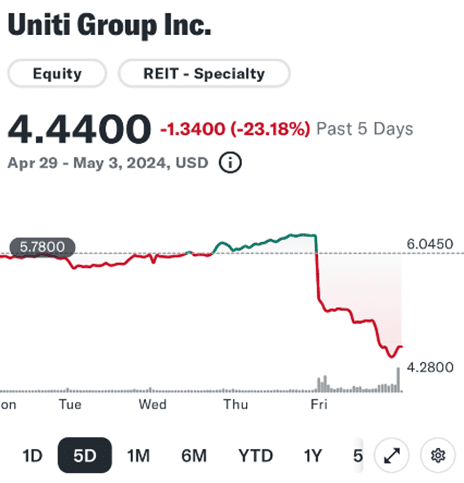Show year-to-date YTD range
This screenshot has height=483, width=464.
(256, 456)
